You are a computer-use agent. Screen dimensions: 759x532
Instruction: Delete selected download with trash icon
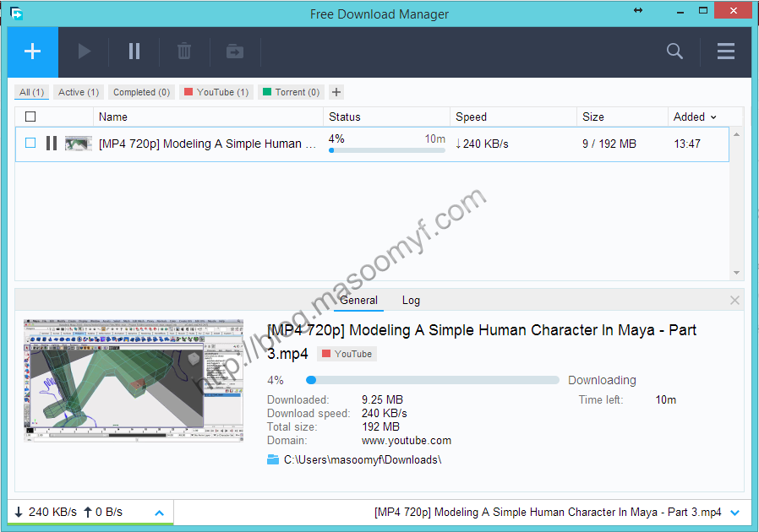[184, 52]
